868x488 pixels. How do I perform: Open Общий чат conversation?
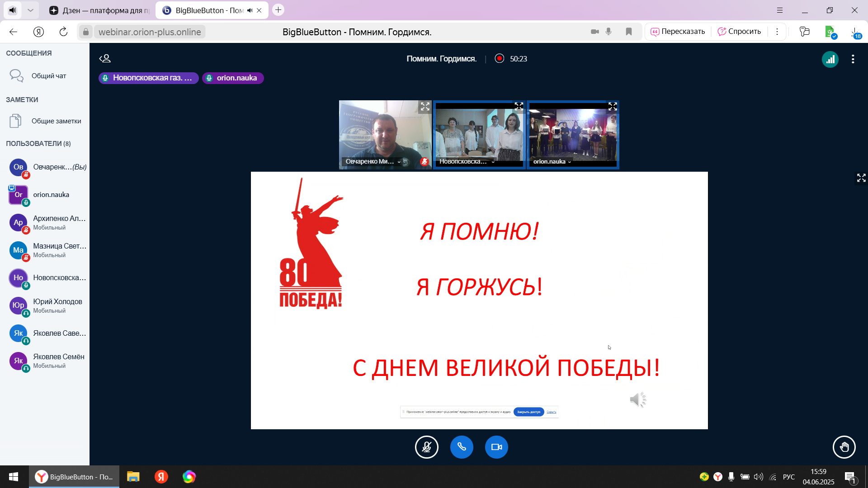coord(49,76)
